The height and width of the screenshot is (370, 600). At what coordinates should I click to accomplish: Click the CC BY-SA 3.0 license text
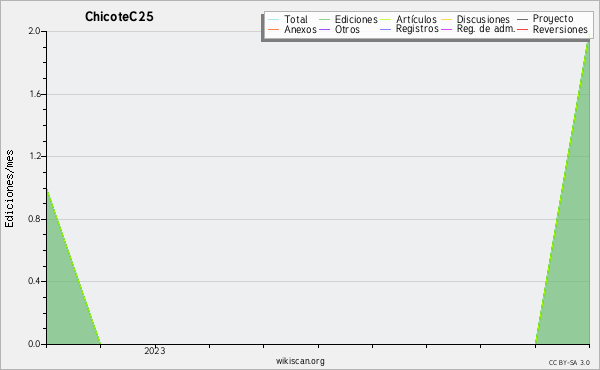click(569, 363)
